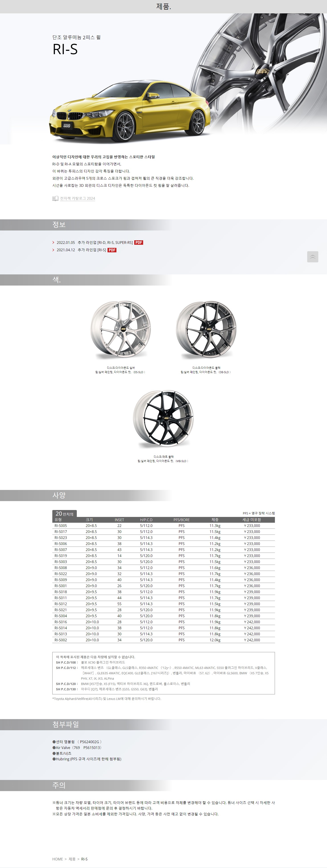
Task: Click red arrow beside 2021.04.12 entry
Action: click(53, 250)
